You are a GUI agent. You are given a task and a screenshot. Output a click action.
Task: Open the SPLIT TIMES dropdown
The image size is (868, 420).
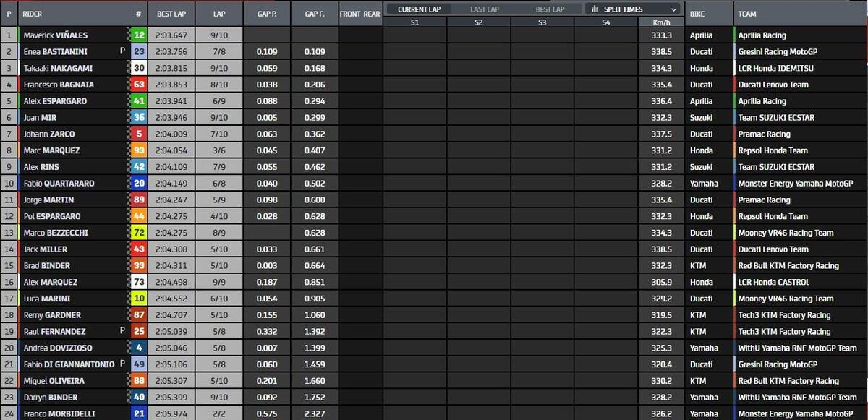point(633,9)
